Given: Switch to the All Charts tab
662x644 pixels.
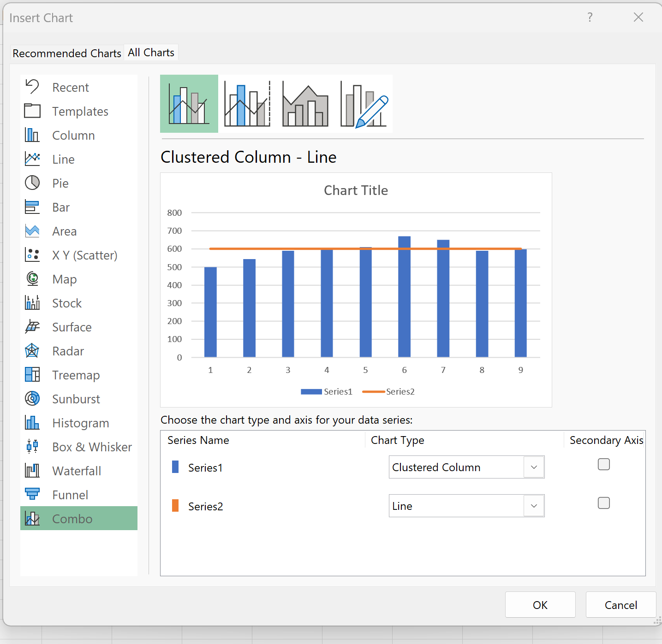Looking at the screenshot, I should point(151,53).
